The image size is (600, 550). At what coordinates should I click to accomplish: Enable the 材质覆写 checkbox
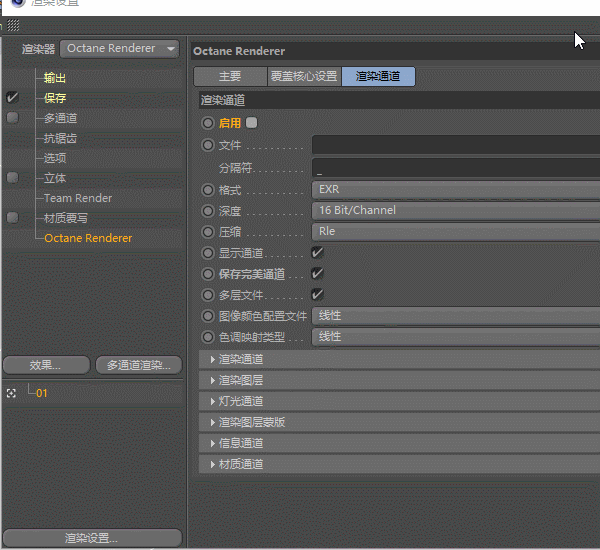[x=12, y=217]
